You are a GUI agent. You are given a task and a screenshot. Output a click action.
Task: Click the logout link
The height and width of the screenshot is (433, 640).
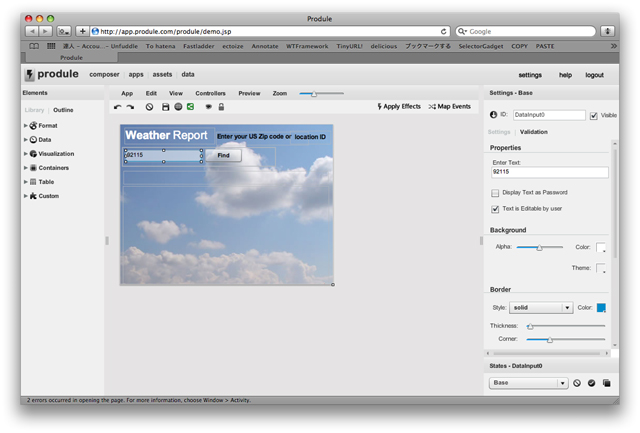pyautogui.click(x=594, y=75)
